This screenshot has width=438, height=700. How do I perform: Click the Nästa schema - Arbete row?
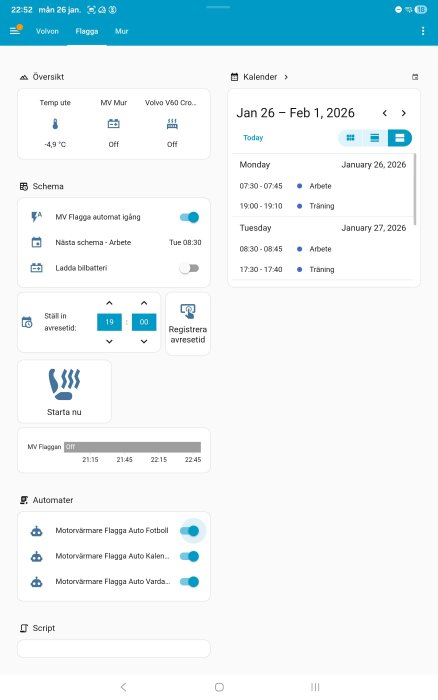114,242
